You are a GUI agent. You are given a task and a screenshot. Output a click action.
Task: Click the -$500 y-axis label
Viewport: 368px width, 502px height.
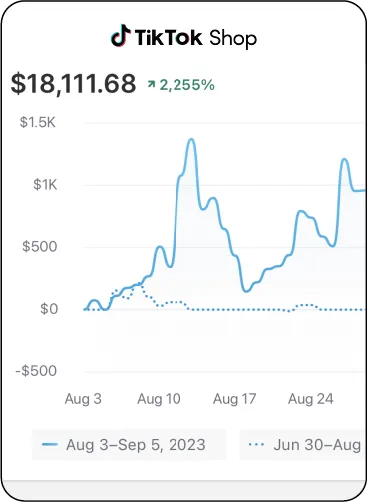coord(36,371)
